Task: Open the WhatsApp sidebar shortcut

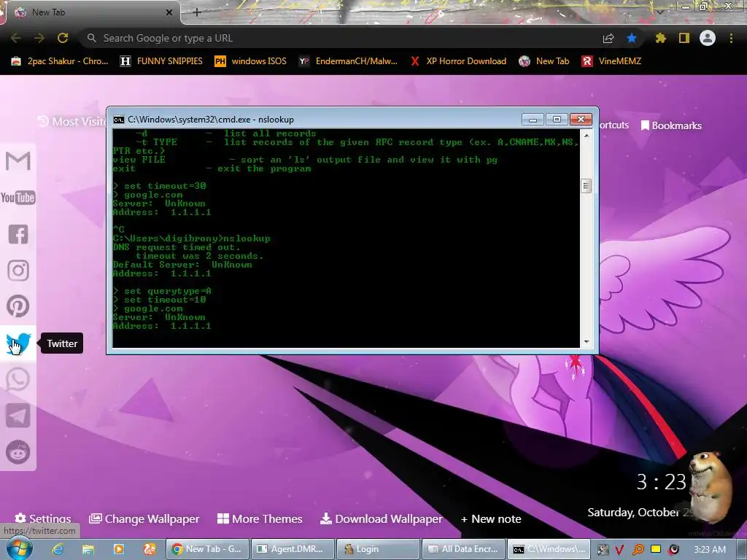Action: pyautogui.click(x=18, y=379)
